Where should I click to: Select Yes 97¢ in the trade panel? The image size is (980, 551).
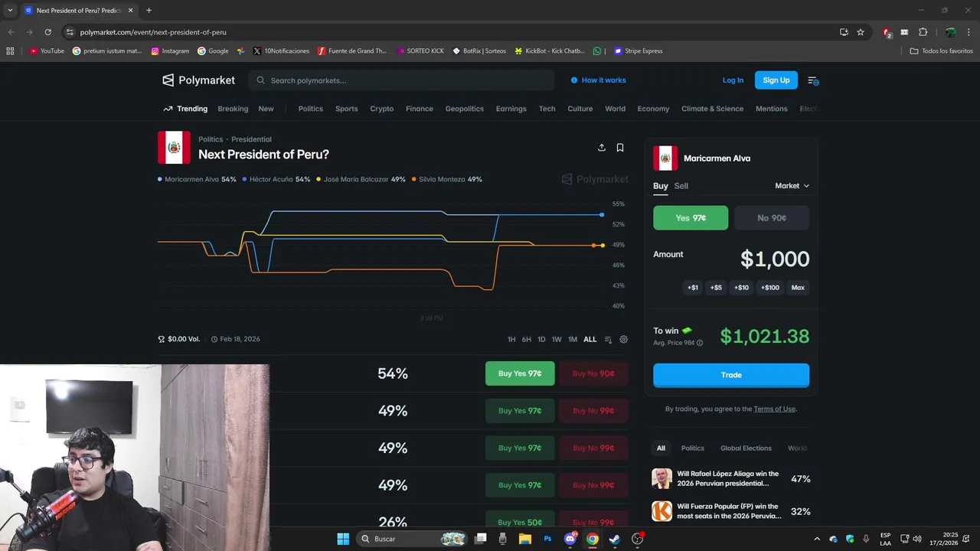(691, 218)
